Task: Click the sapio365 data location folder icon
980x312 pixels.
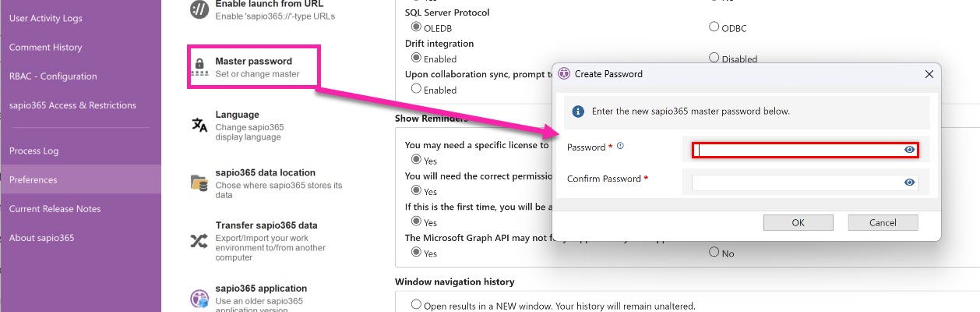Action: tap(199, 183)
